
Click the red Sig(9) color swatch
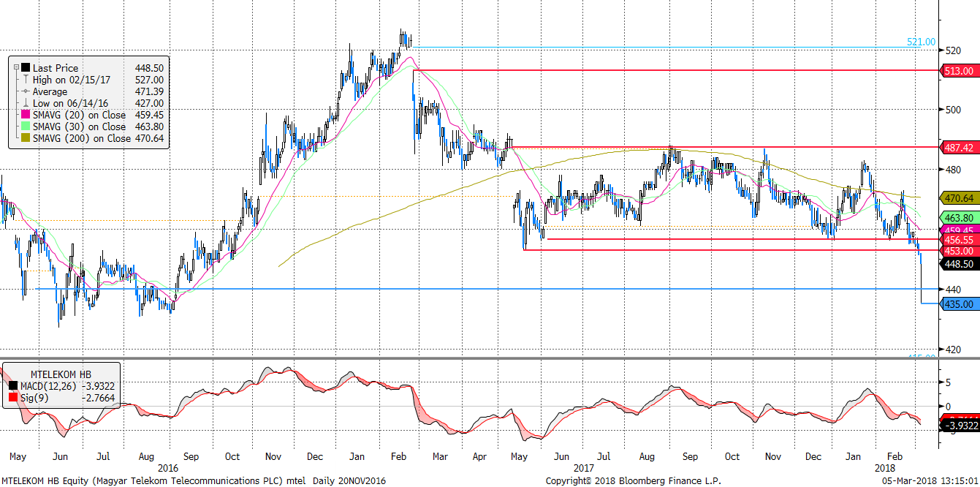pyautogui.click(x=13, y=399)
